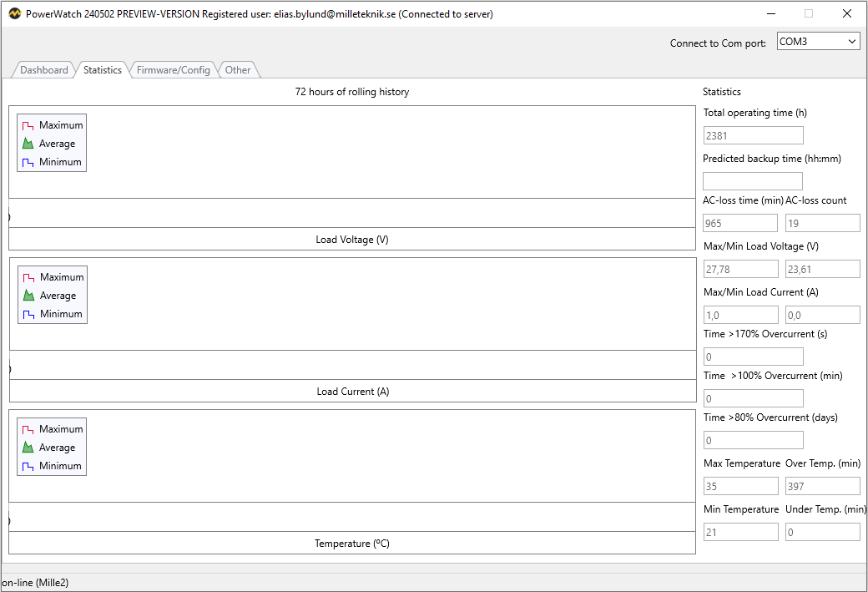Image resolution: width=868 pixels, height=592 pixels.
Task: Switch to the Dashboard tab
Action: click(x=43, y=70)
